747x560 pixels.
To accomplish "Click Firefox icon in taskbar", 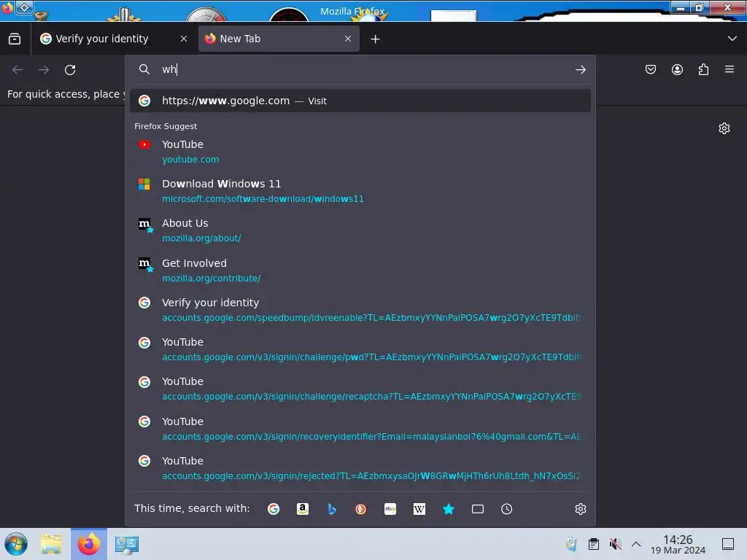I will tap(89, 544).
